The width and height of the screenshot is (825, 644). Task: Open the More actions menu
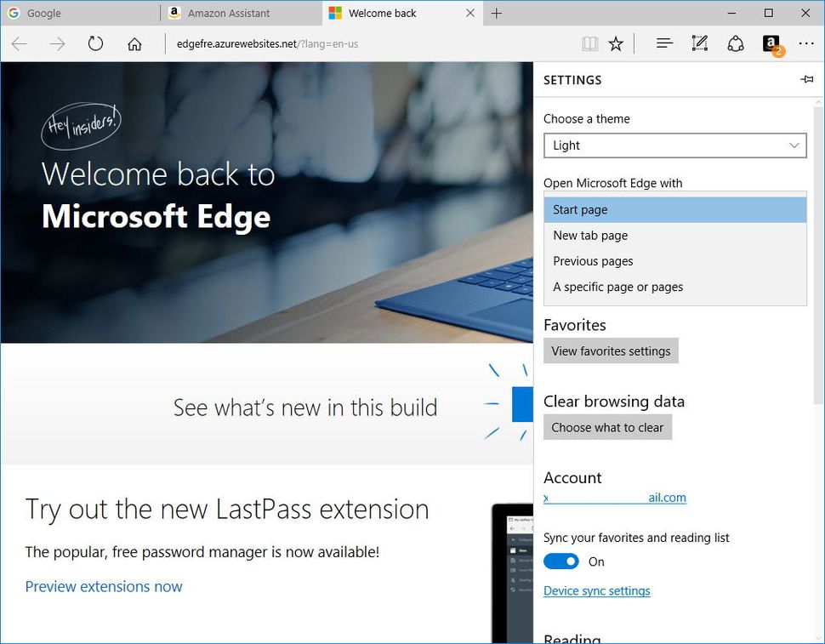click(x=805, y=43)
